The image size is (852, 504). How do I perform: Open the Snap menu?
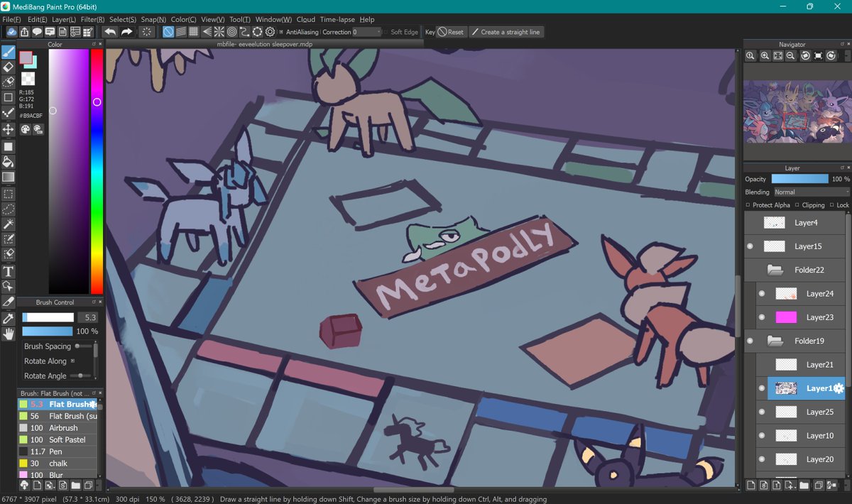153,19
